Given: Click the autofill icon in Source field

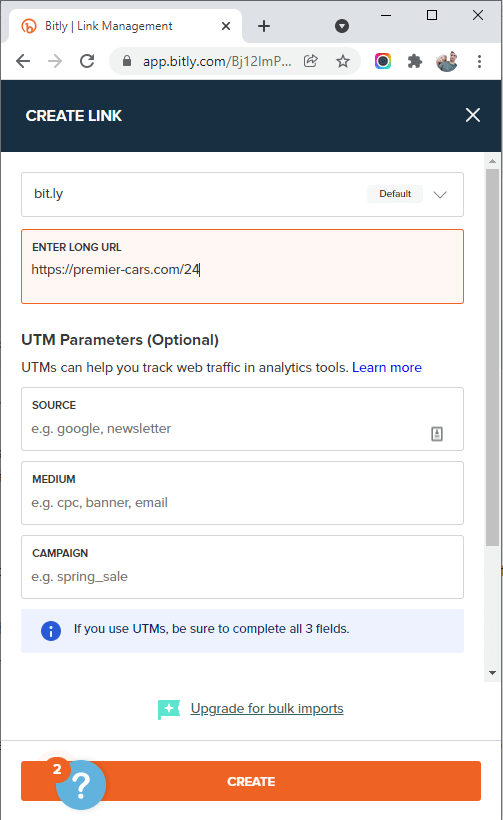Looking at the screenshot, I should (x=437, y=434).
